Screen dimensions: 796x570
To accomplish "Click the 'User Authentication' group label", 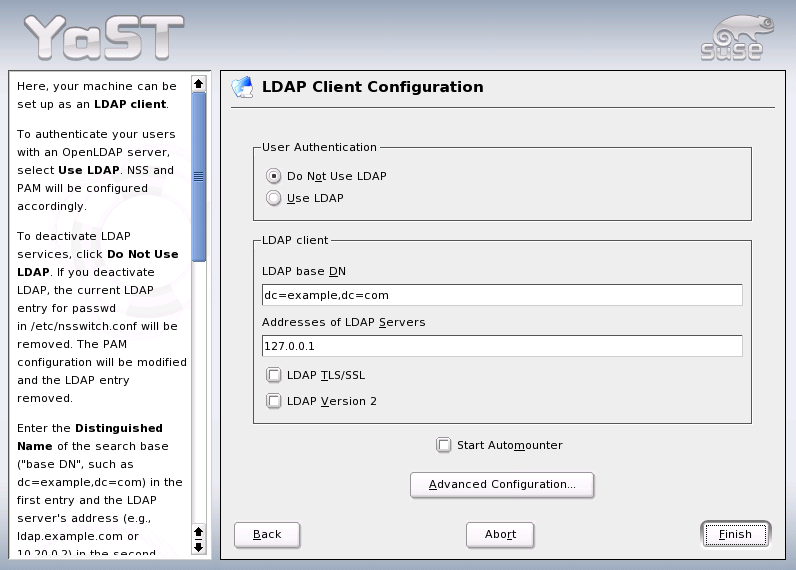I will pos(319,147).
